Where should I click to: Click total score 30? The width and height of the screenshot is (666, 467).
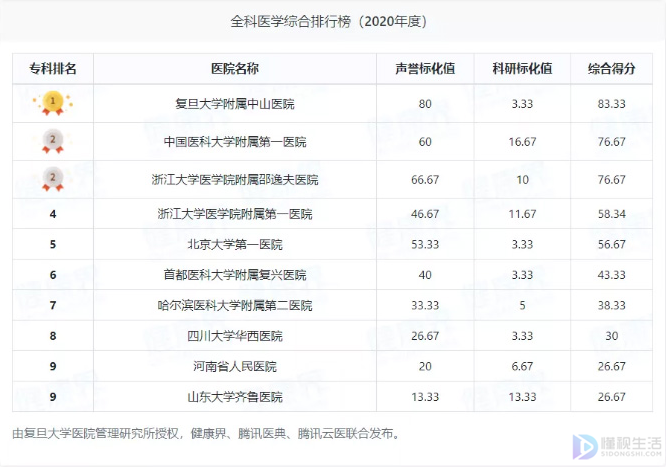click(612, 336)
